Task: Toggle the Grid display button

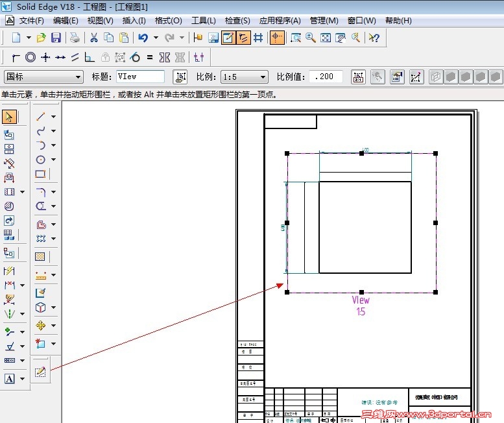Action: [258, 38]
